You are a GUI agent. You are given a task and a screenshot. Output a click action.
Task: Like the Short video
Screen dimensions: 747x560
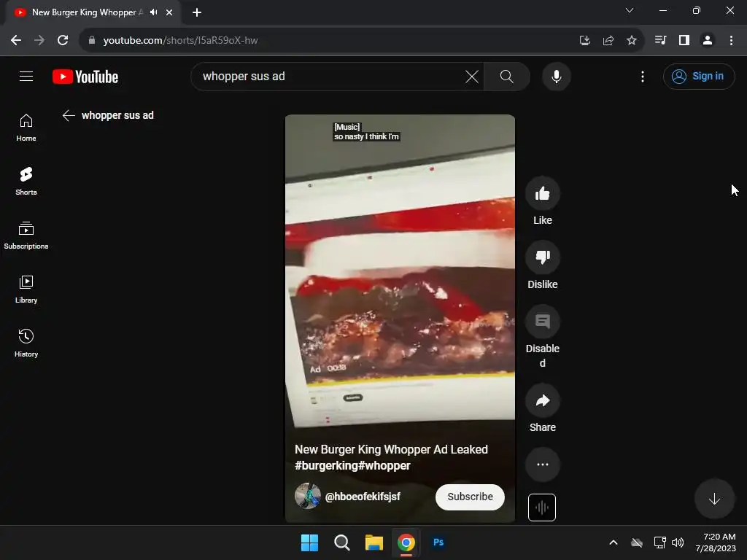click(542, 193)
